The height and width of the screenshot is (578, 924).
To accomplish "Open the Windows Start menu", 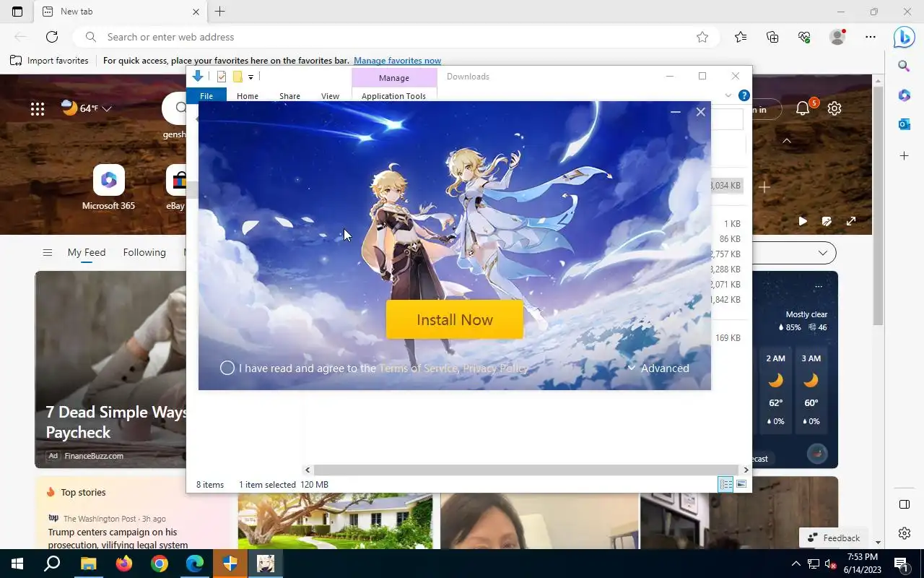I will coord(17,564).
